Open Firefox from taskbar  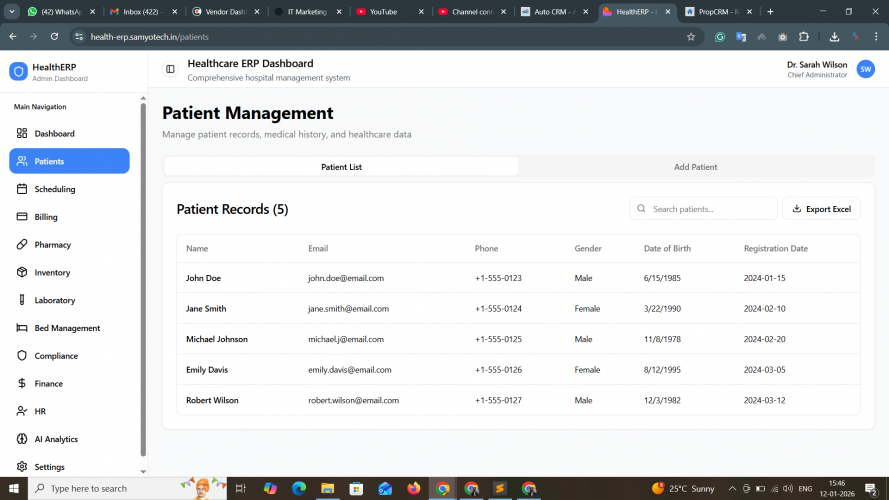pos(414,489)
